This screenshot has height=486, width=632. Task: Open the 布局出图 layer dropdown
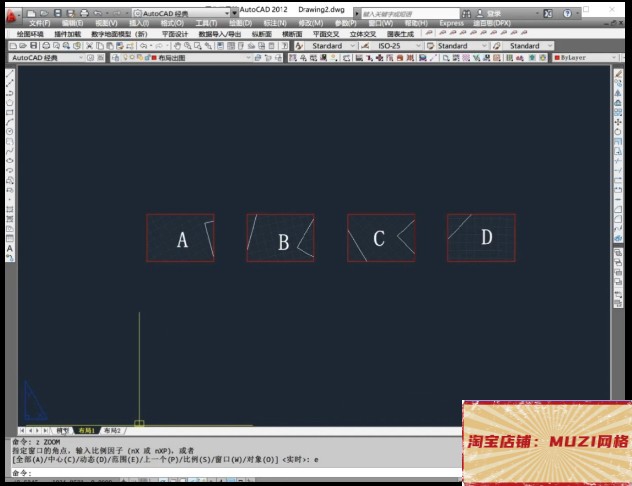(181, 58)
